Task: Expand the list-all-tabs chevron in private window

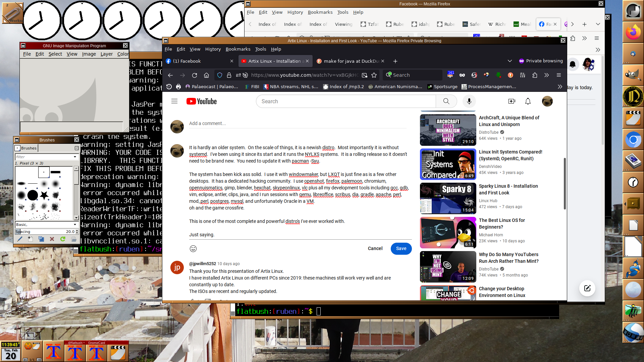Action: pos(510,61)
